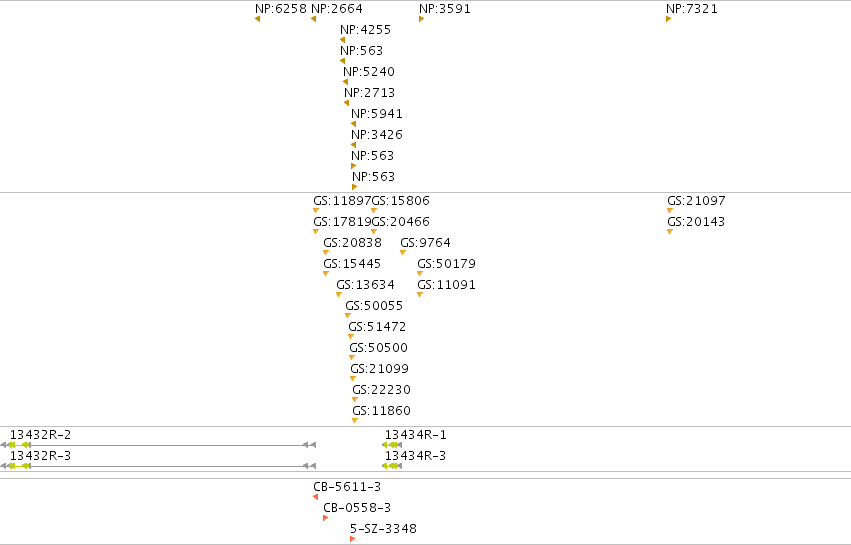
Task: Select the GS:15806 insertion label
Action: coord(401,201)
